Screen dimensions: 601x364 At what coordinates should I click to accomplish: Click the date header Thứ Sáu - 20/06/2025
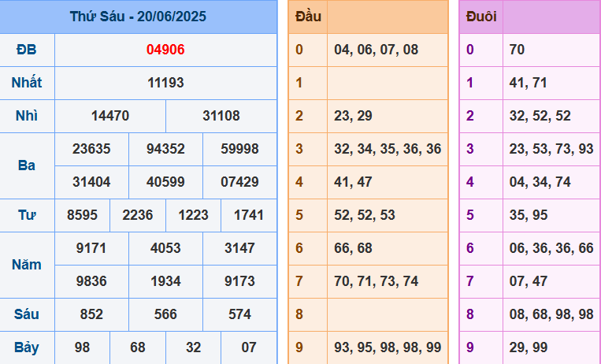point(138,17)
